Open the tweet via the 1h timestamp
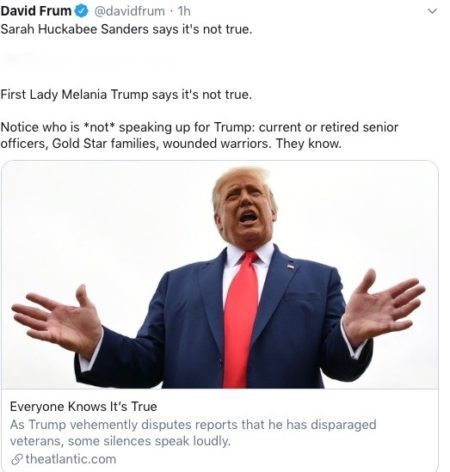 point(184,11)
